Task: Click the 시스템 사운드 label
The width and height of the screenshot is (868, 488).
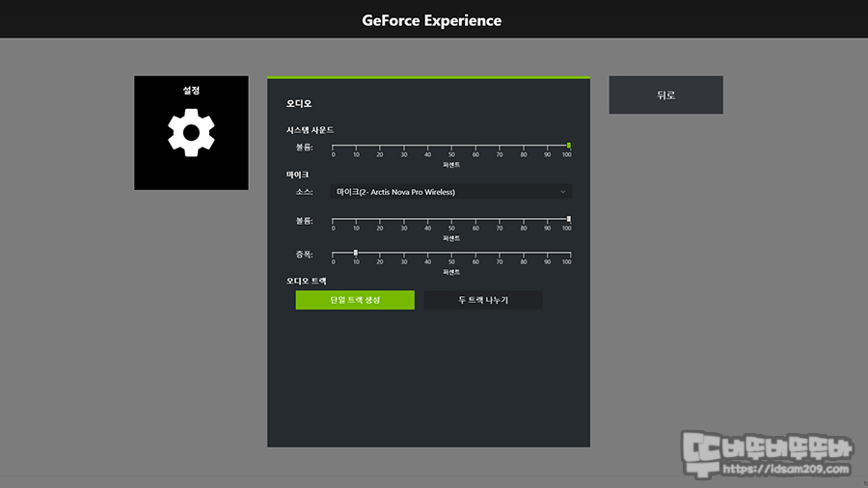Action: [x=310, y=130]
